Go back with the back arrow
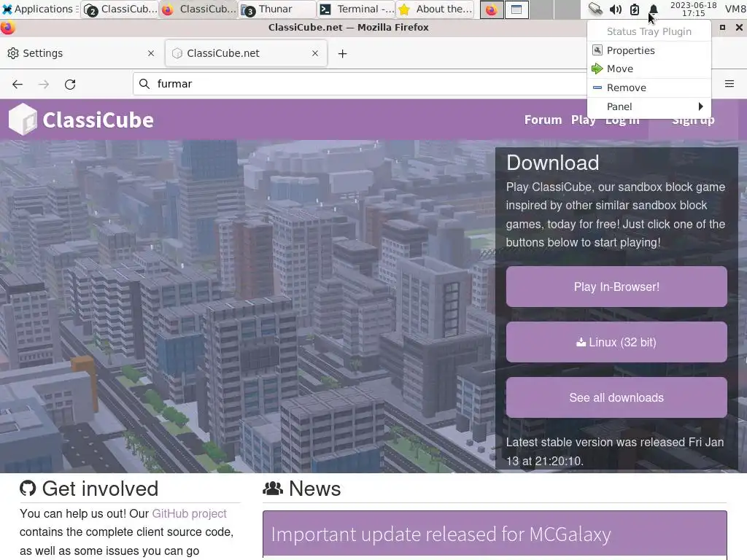This screenshot has height=560, width=747. [18, 85]
